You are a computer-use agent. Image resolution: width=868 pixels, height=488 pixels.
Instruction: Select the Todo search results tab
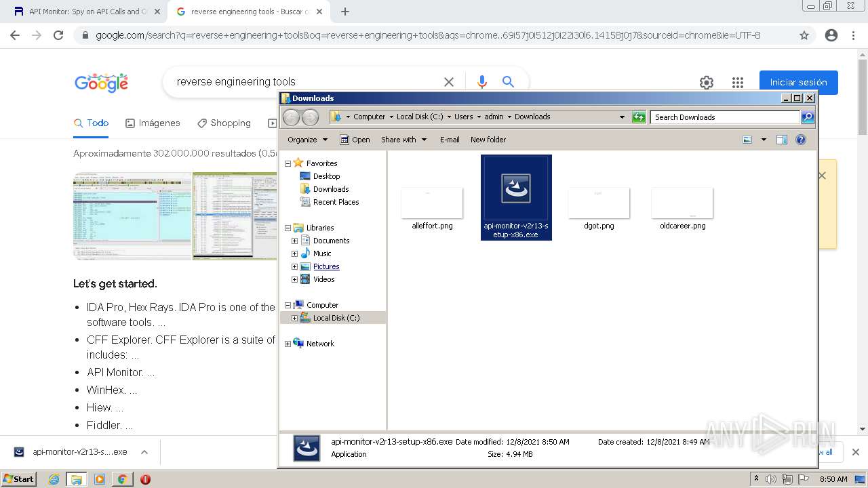(x=92, y=123)
